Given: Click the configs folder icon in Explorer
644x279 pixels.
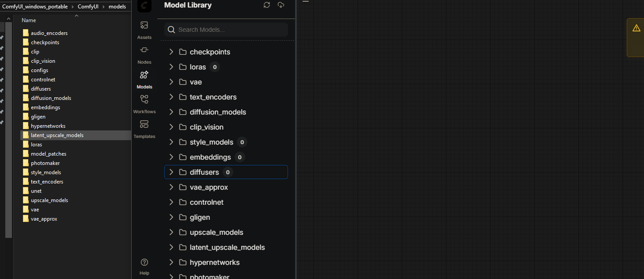Looking at the screenshot, I should (x=26, y=70).
